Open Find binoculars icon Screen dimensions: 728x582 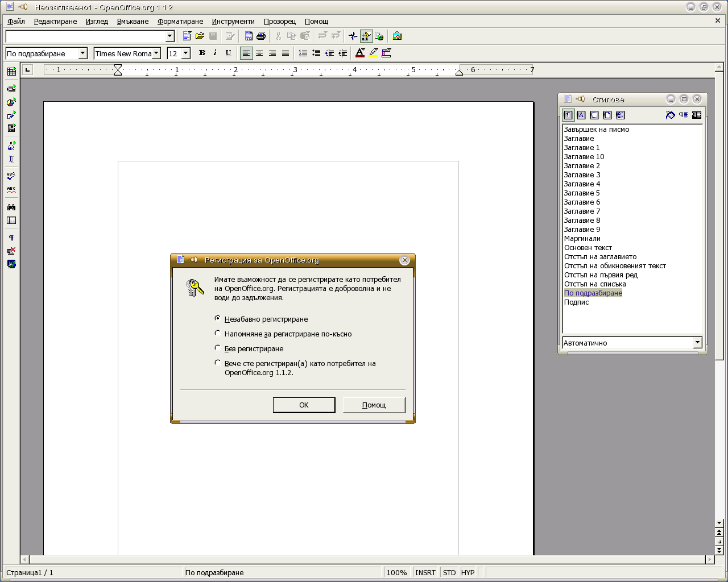click(11, 207)
